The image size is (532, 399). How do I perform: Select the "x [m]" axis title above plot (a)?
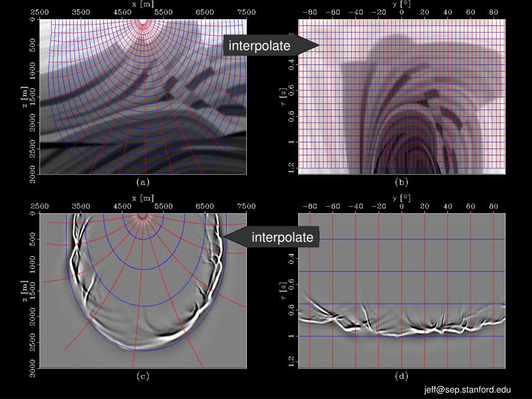click(x=143, y=4)
